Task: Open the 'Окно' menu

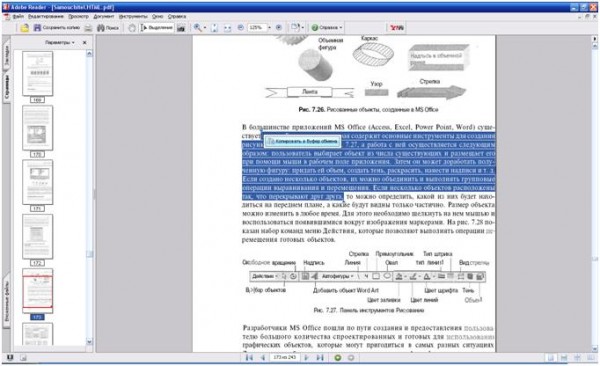Action: (157, 16)
